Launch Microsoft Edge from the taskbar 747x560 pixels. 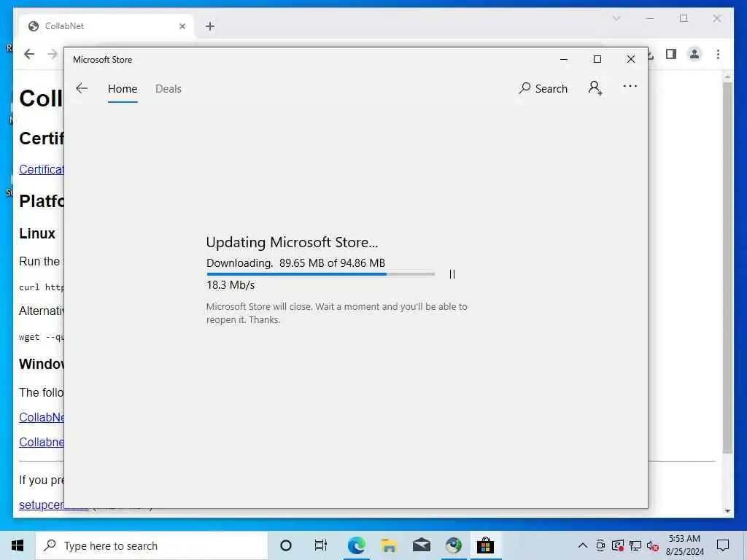(356, 545)
